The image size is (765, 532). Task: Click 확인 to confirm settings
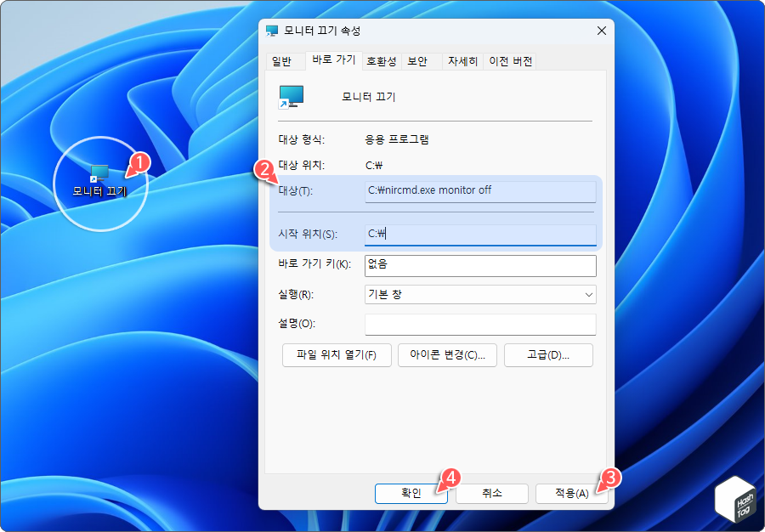coord(411,493)
